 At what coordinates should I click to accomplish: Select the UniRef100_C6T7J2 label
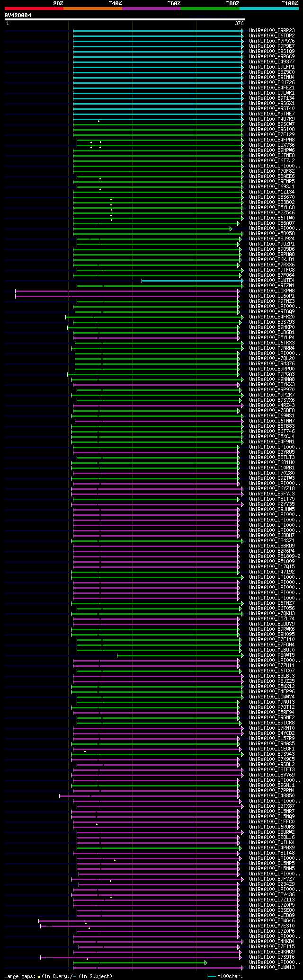272,161
